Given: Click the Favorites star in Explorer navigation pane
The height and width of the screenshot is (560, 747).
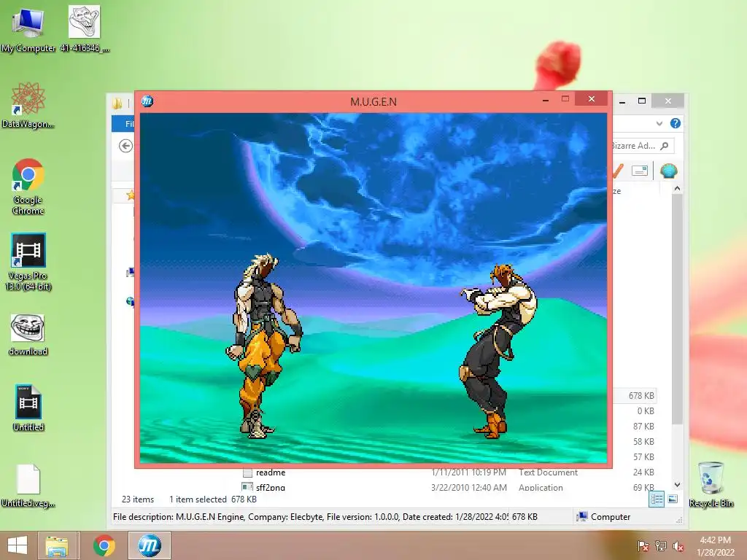Looking at the screenshot, I should click(130, 195).
